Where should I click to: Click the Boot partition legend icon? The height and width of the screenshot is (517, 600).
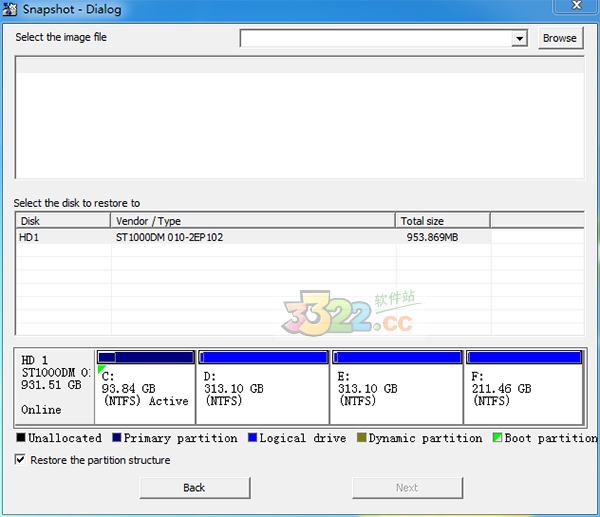(x=498, y=438)
